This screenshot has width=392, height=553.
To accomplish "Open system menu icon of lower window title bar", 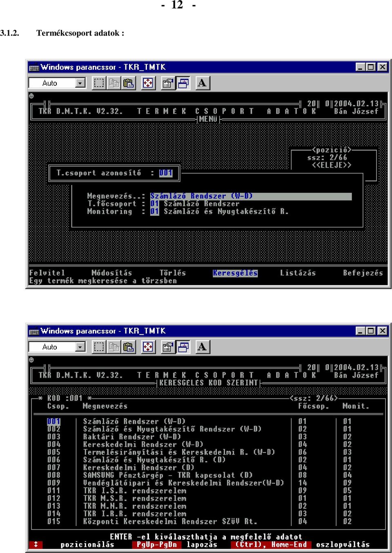I will tap(34, 331).
